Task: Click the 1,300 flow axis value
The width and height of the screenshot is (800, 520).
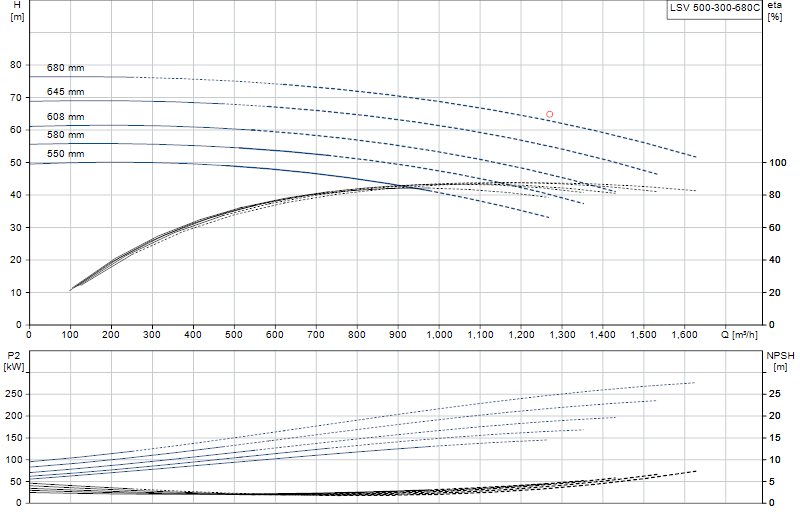Action: (561, 335)
